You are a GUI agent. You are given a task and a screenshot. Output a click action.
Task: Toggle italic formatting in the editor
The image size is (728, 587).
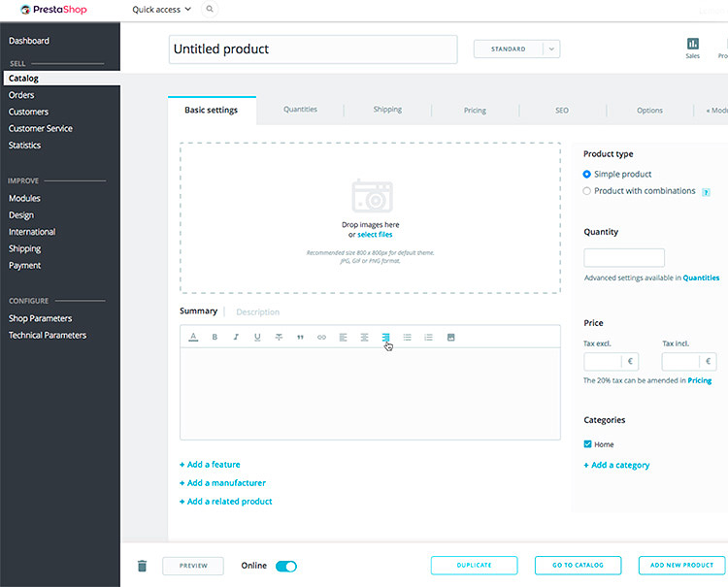point(236,338)
